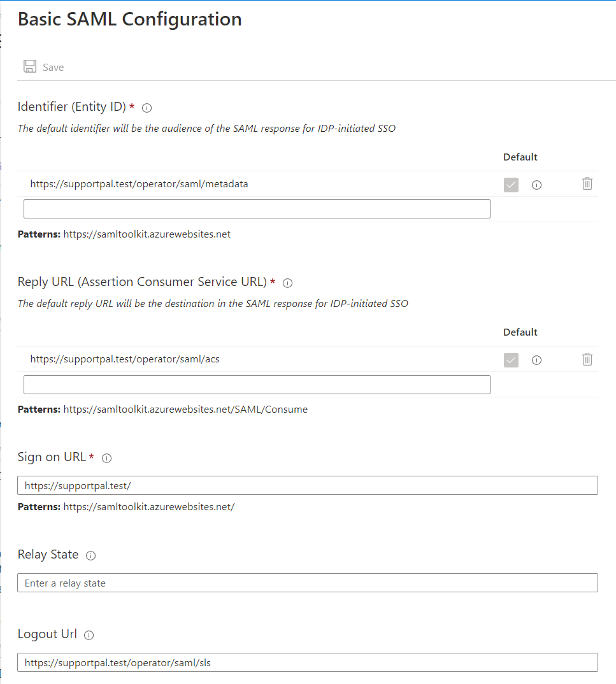Select the saml/metadata identifier row text
The height and width of the screenshot is (684, 616).
click(139, 184)
